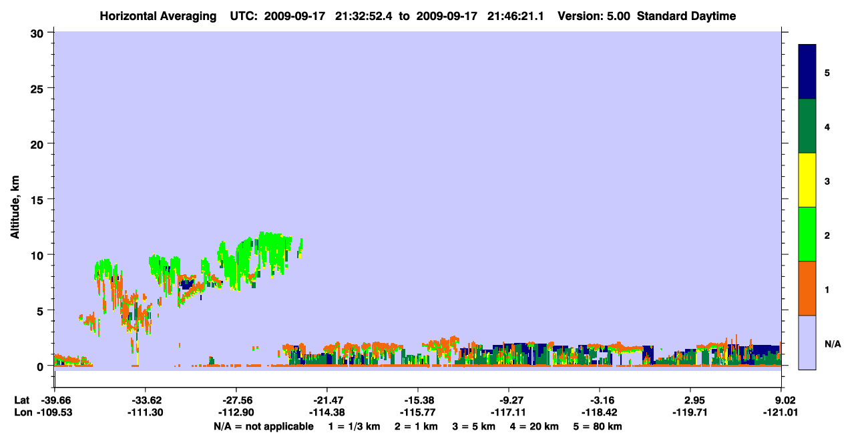Click the longitude value -111.30
Image resolution: width=868 pixels, height=445 pixels.
145,413
